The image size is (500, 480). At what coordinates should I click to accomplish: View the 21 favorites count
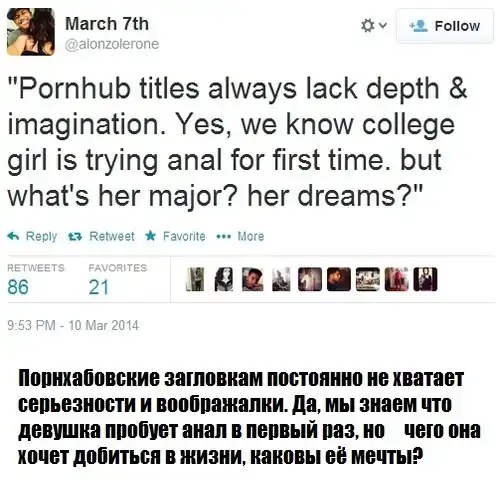[99, 287]
